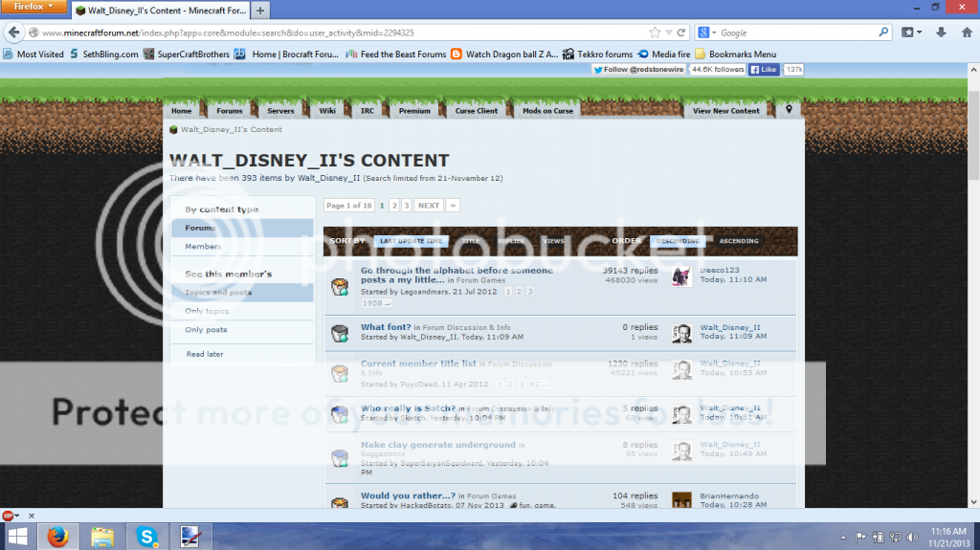980x550 pixels.
Task: Switch sort order to Ascending
Action: (739, 241)
